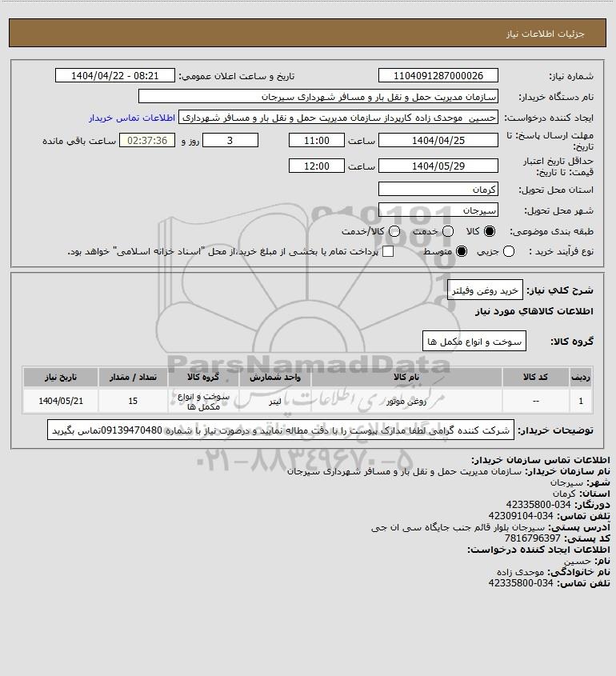616x676 pixels.
Task: Click the تاریخ نیاز column header
Action: point(61,378)
